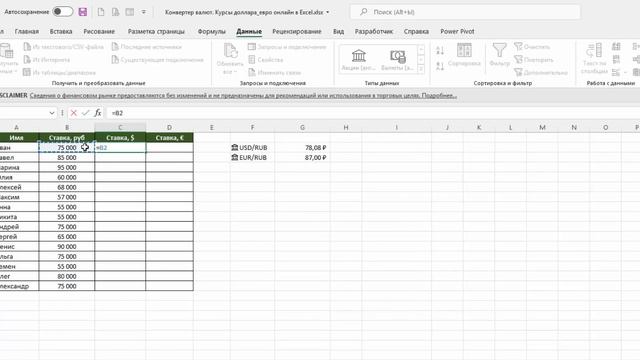Open the Справка tab
Screen dimensions: 640x360
[416, 31]
